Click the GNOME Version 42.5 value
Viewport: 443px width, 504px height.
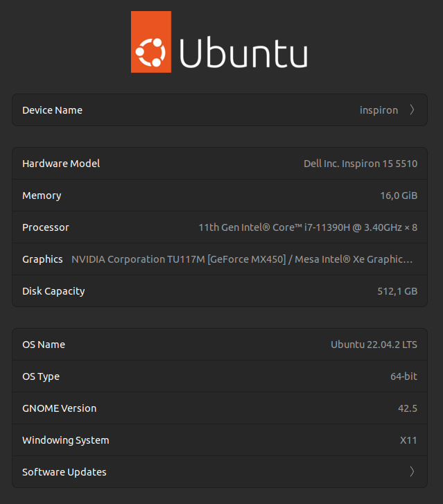(x=408, y=408)
